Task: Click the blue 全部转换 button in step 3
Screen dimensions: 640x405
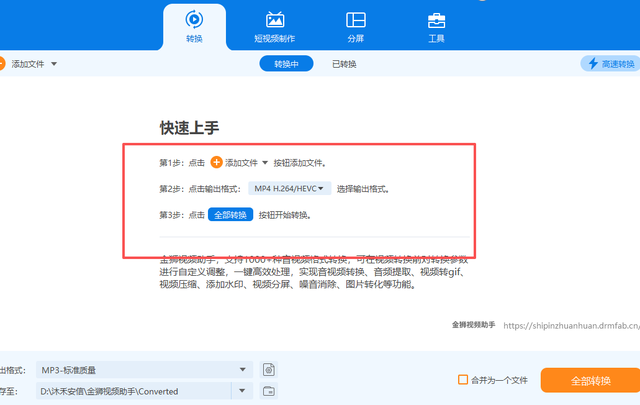Action: click(230, 215)
